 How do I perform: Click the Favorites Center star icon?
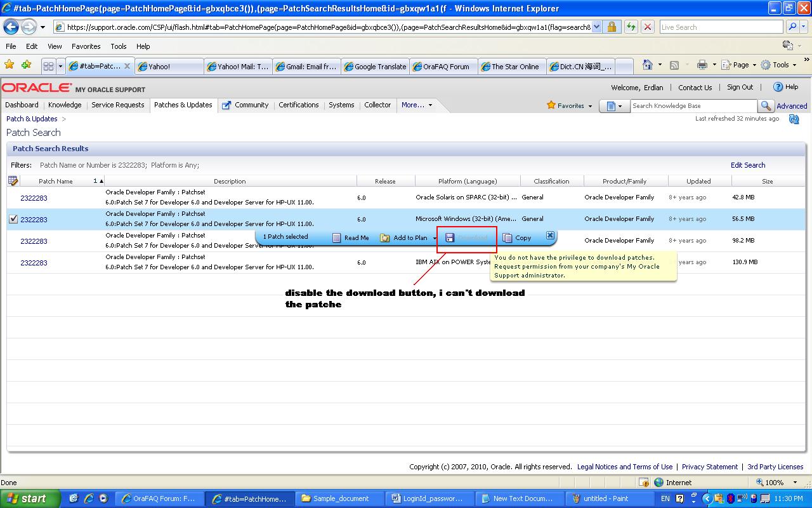9,65
